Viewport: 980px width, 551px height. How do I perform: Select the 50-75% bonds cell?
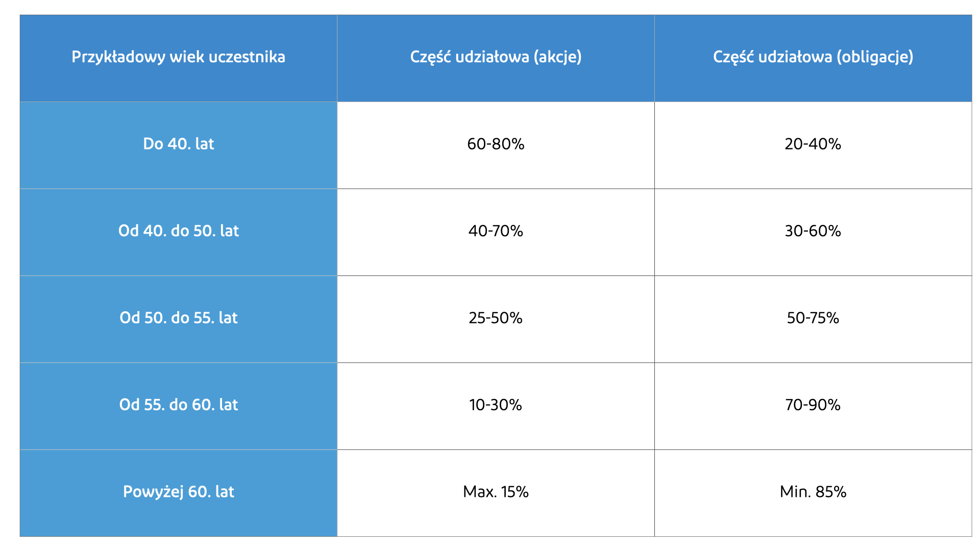click(x=813, y=319)
